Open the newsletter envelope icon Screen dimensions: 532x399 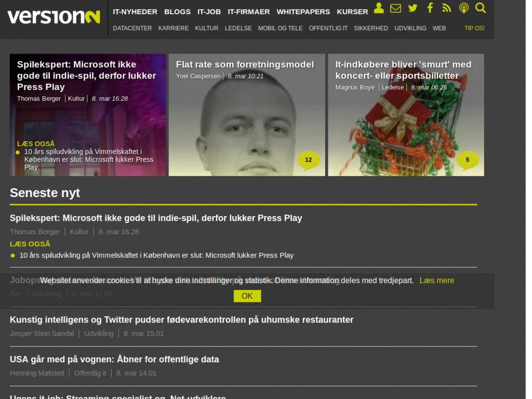395,8
